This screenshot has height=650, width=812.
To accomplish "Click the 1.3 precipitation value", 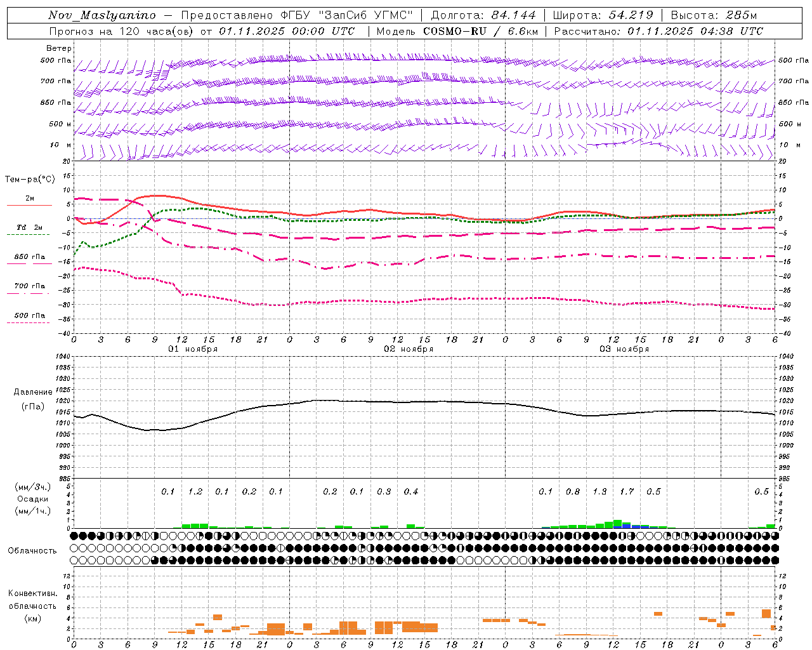I will 599,491.
